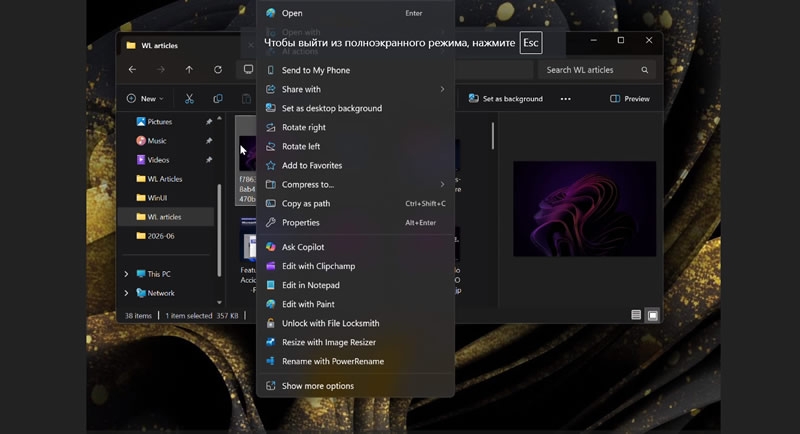Screen dimensions: 800x434
Task: Click the Rotate right icon
Action: coord(271,127)
